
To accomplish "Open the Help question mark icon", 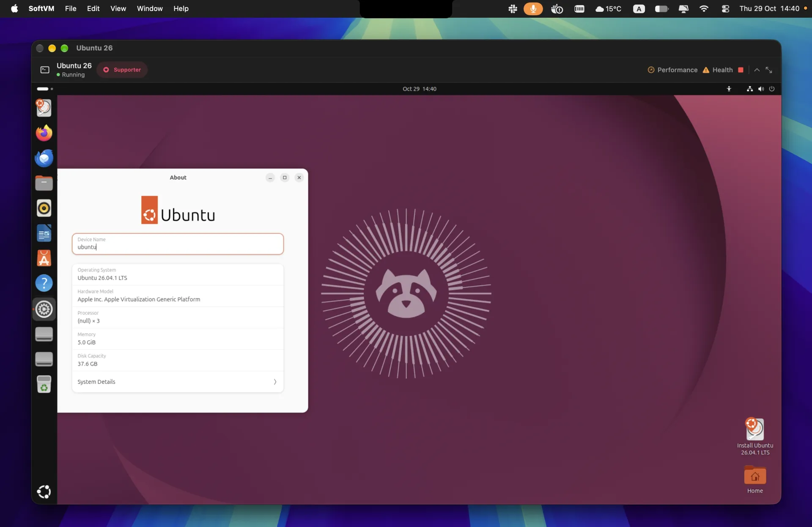I will (x=44, y=283).
